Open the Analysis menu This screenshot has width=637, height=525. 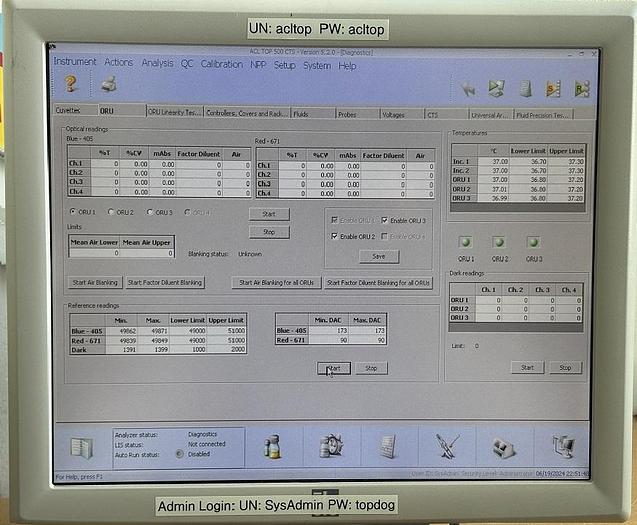157,63
